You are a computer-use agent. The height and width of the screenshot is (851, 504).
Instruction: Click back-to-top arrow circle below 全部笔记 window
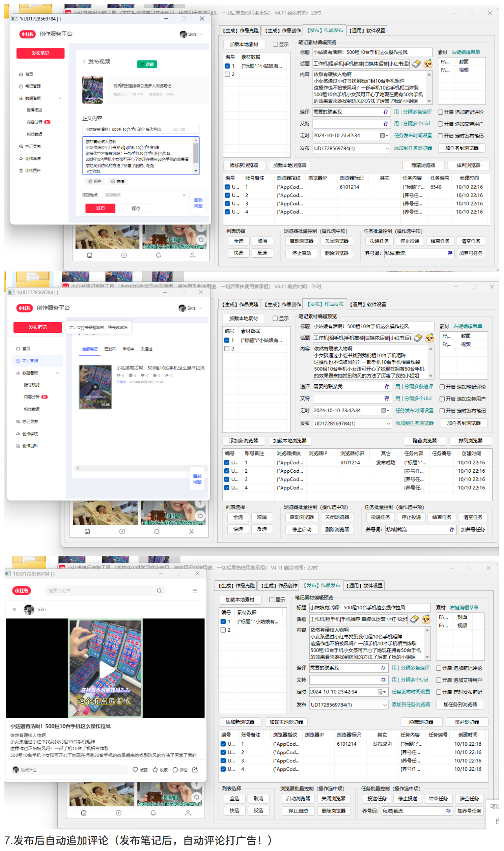click(x=200, y=503)
